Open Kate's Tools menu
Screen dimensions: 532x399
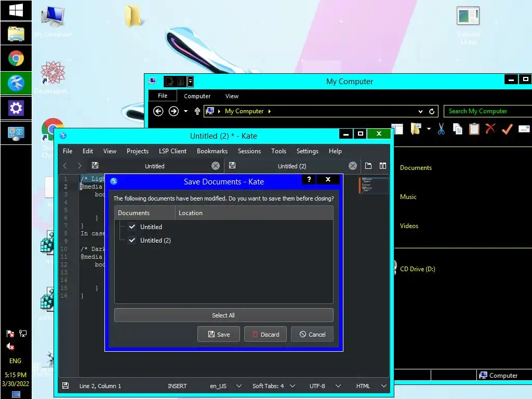[278, 151]
